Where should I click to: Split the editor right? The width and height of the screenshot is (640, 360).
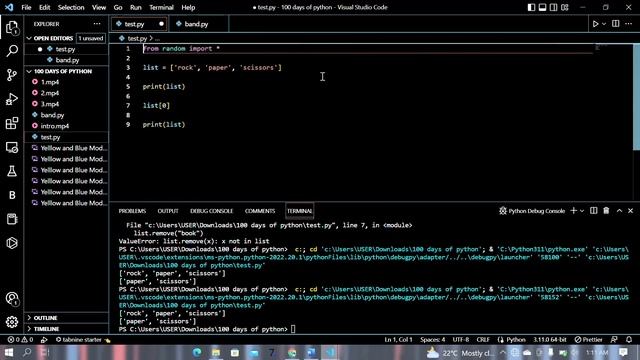(616, 24)
